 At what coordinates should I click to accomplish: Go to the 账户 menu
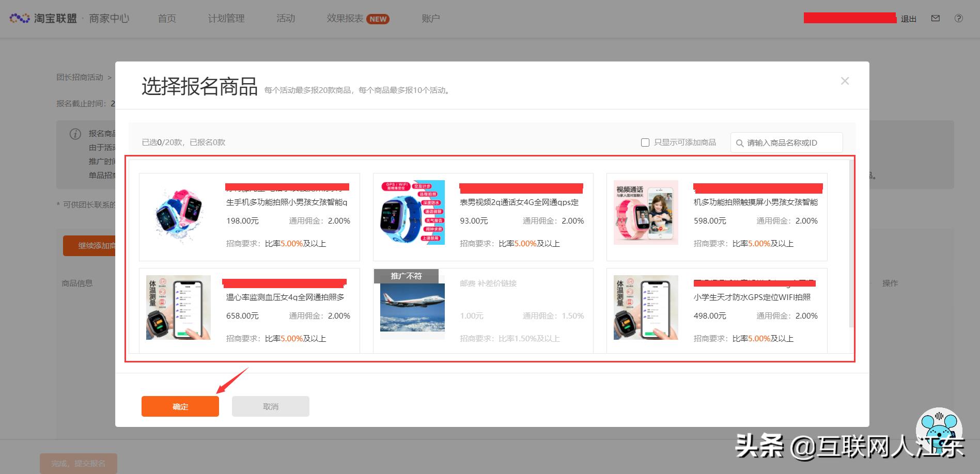tap(430, 18)
